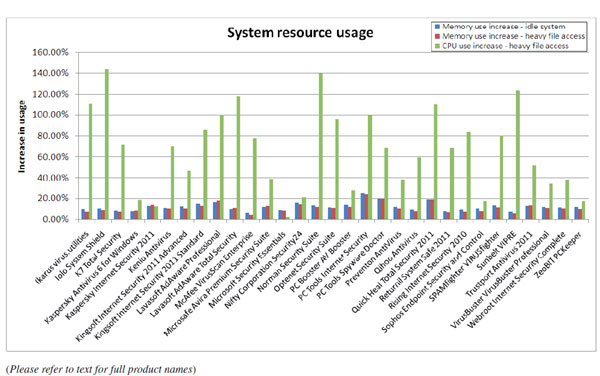Select "Webroot Internet Security Complete" label
The width and height of the screenshot is (600, 376).
518,279
